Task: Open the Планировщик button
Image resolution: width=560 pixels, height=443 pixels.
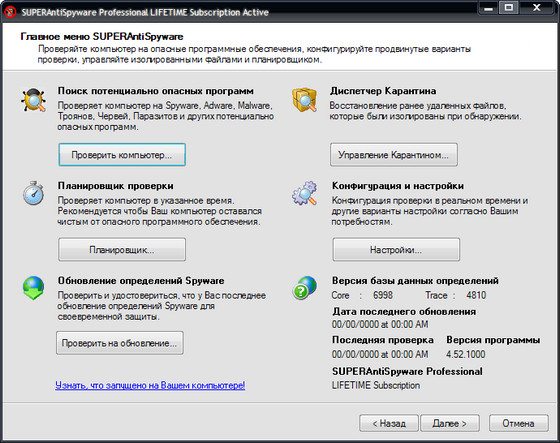Action: click(122, 249)
